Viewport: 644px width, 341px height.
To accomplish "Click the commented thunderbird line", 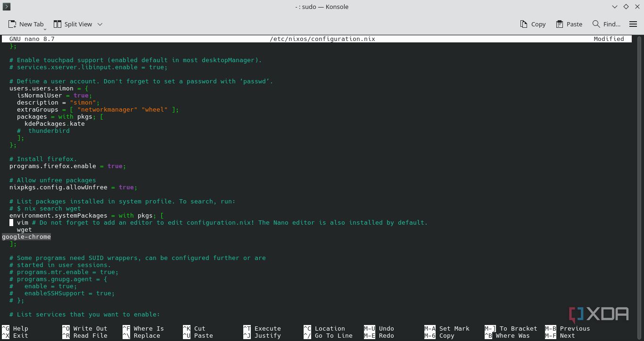I will pos(43,130).
